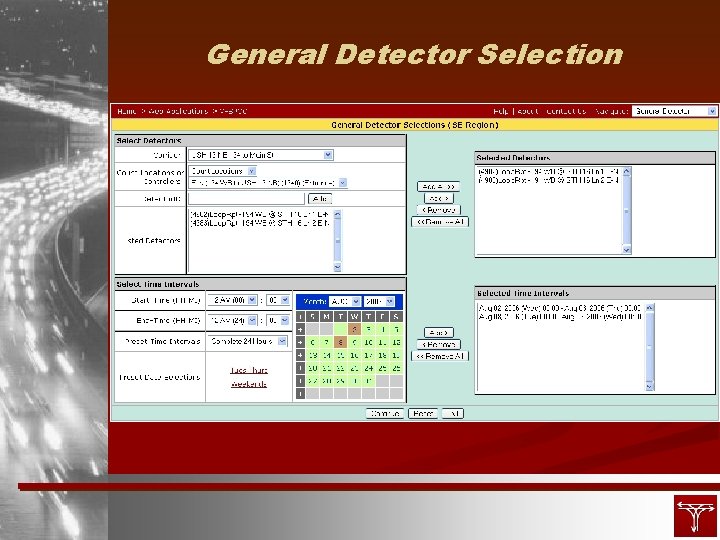
Task: Click the Selected Time Intervals scrollbar track
Action: [x=649, y=347]
